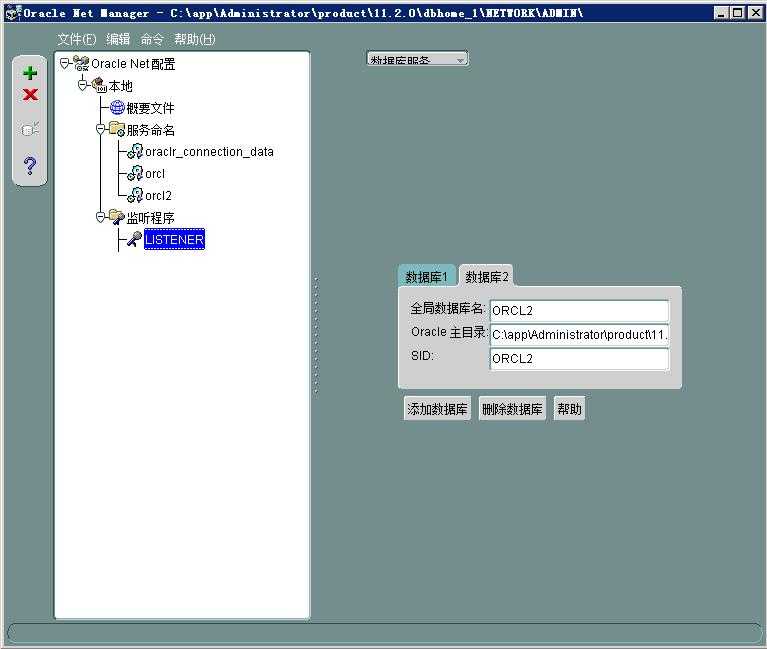Click the LISTENER microphone icon
Screen dimensions: 767x649
coord(135,239)
